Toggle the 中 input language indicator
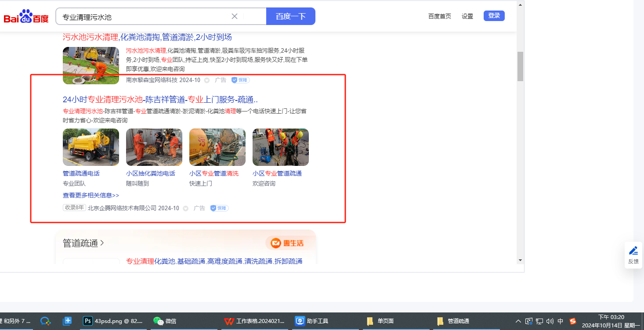The image size is (644, 330). [561, 321]
